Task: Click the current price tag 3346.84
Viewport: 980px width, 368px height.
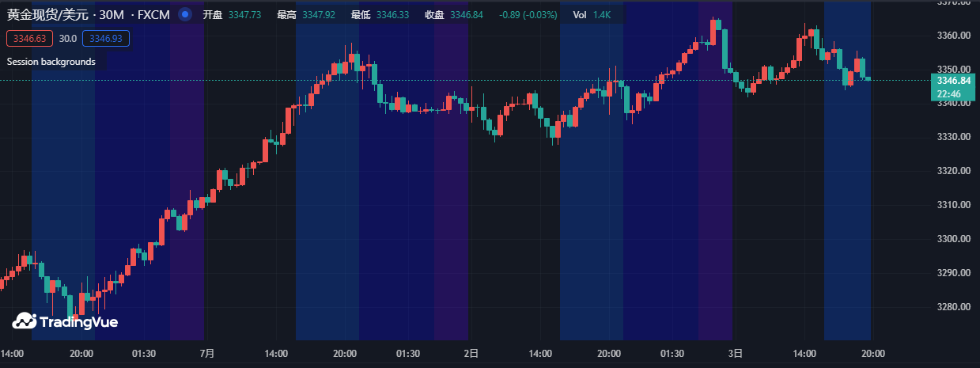Action: pos(953,81)
